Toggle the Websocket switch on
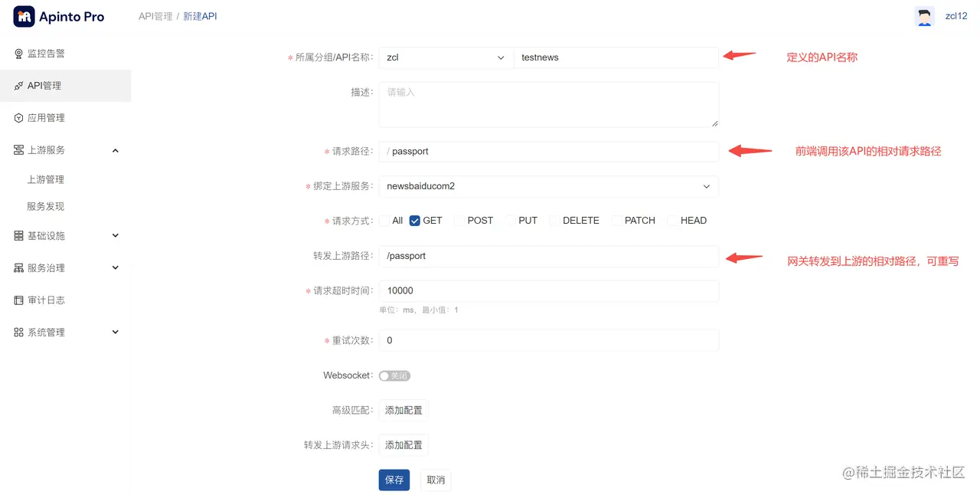Screen dimensions: 980x495 click(395, 375)
